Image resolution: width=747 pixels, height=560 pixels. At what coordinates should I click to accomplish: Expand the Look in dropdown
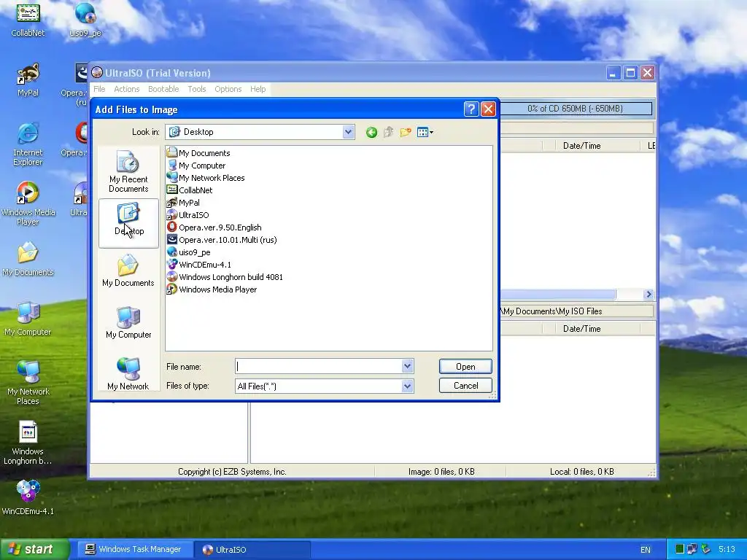click(x=348, y=132)
